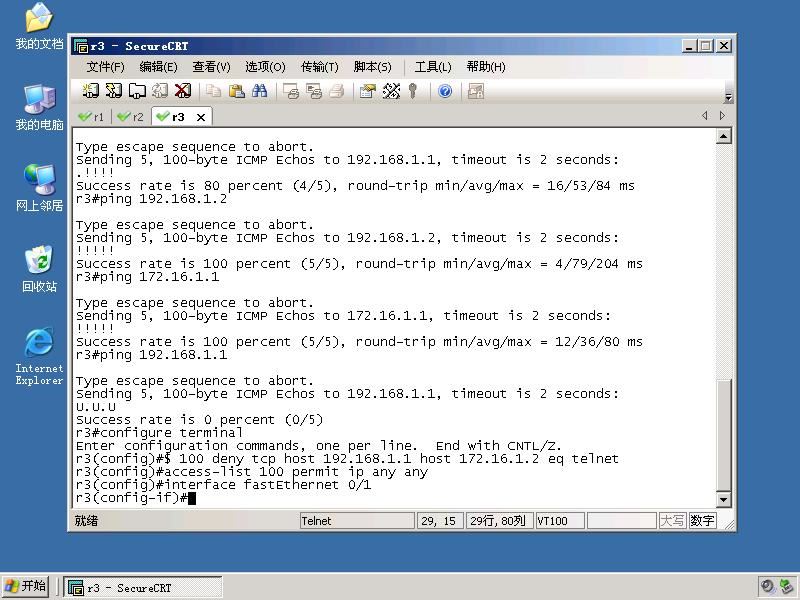This screenshot has width=800, height=600.
Task: Click the 就绪 status bar text
Action: [x=86, y=521]
